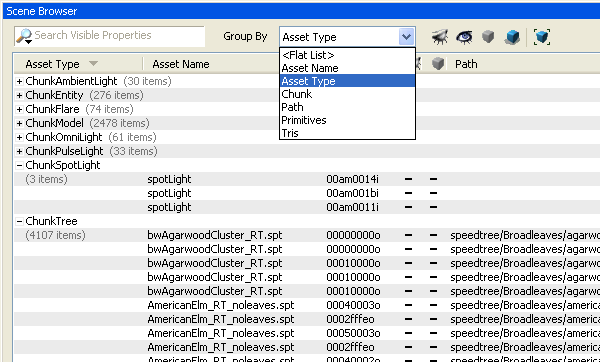
Task: Collapse the ChunkTree group
Action: point(20,221)
